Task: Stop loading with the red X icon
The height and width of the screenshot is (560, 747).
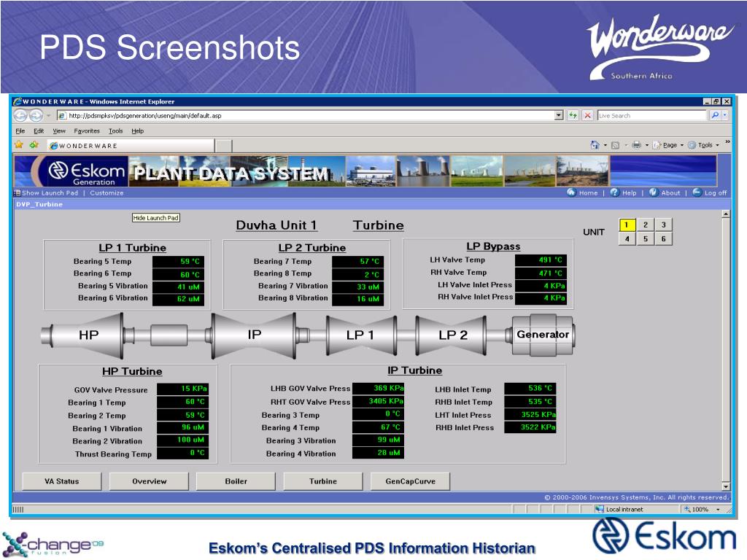Action: click(588, 116)
